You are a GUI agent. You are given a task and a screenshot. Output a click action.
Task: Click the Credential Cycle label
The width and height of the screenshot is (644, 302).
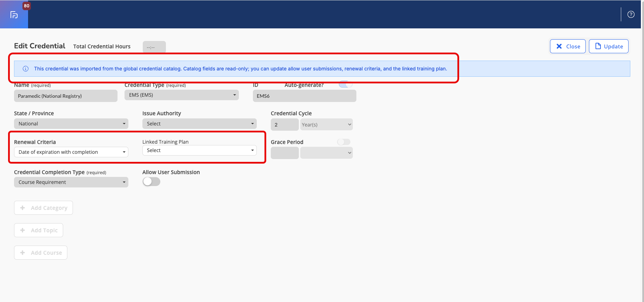pyautogui.click(x=291, y=113)
